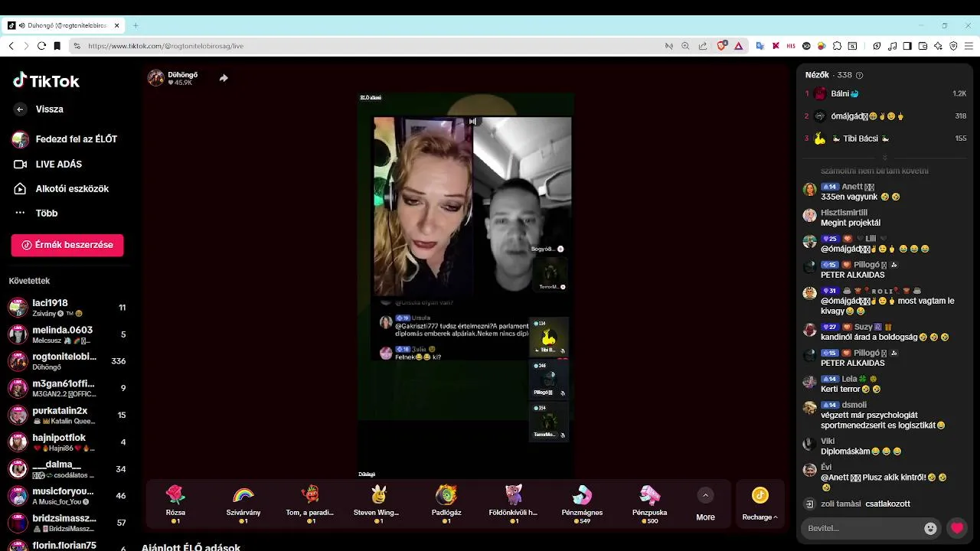The width and height of the screenshot is (980, 551).
Task: Open the Brave VPN shield icon
Action: (953, 46)
